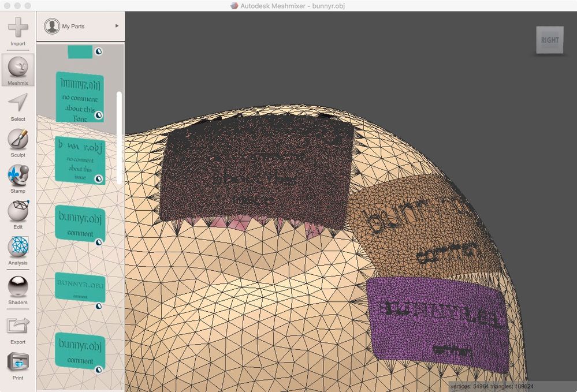Show the Shaders panel
The width and height of the screenshot is (577, 392).
point(18,290)
